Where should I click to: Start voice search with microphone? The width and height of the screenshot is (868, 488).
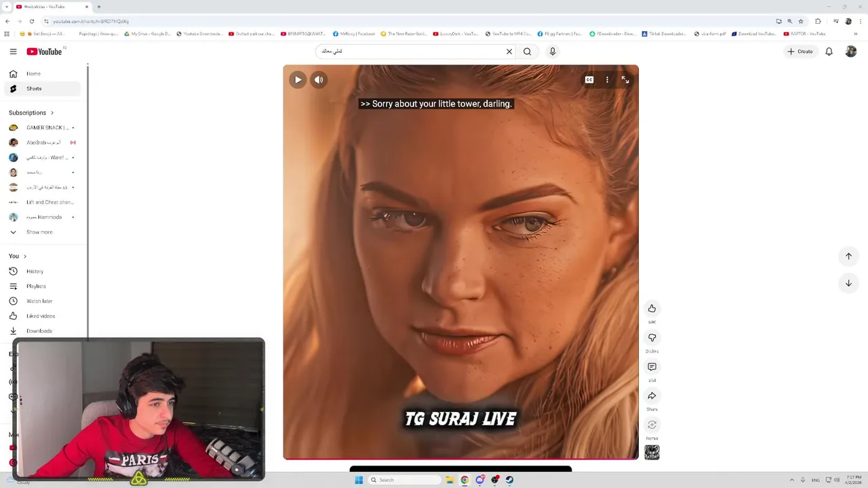tap(553, 52)
